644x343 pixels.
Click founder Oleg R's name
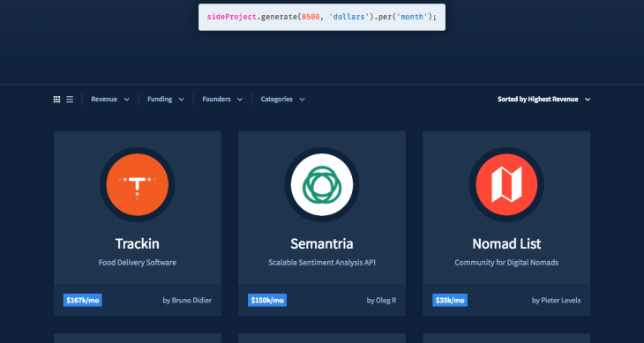click(x=386, y=301)
